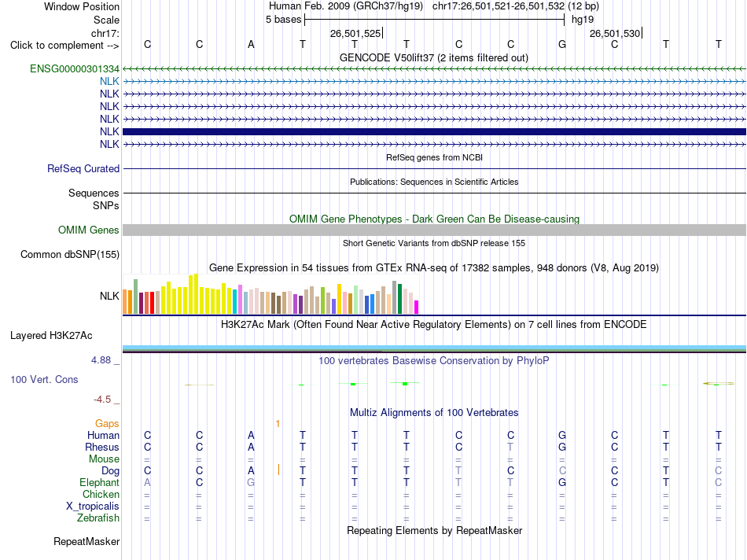Click the H3K27Ac Mark track title
The width and height of the screenshot is (747, 560).
pyautogui.click(x=434, y=325)
